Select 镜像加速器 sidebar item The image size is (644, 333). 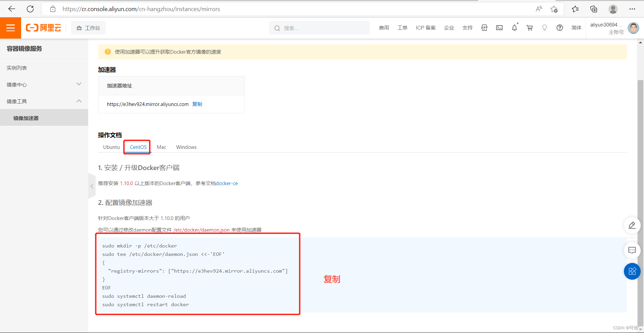(x=44, y=118)
